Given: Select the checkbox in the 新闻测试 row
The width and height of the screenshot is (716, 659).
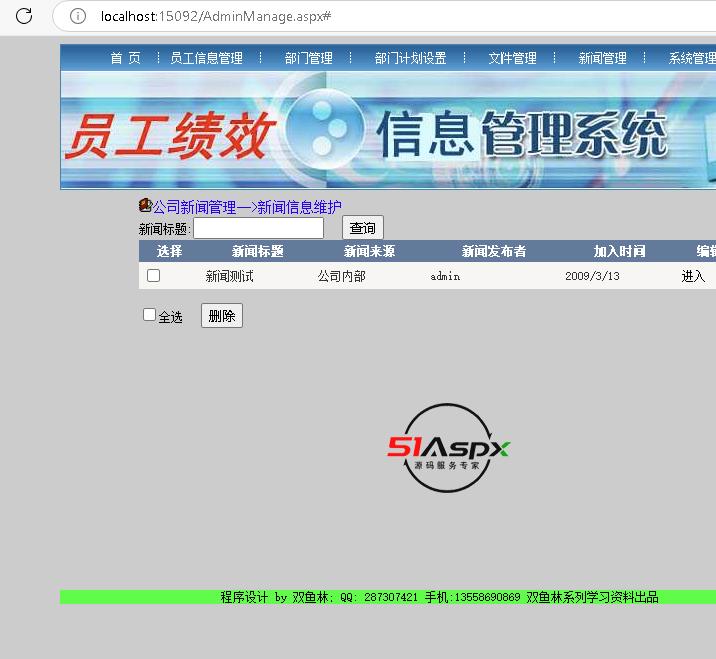Looking at the screenshot, I should click(x=154, y=276).
